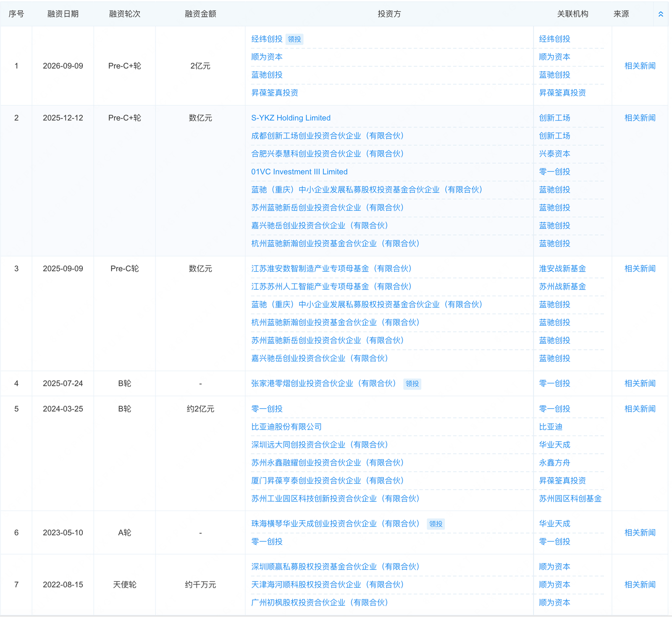Open 天津海河顺科股权投资合伙企业 investor
Image resolution: width=672 pixels, height=618 pixels.
pyautogui.click(x=328, y=585)
